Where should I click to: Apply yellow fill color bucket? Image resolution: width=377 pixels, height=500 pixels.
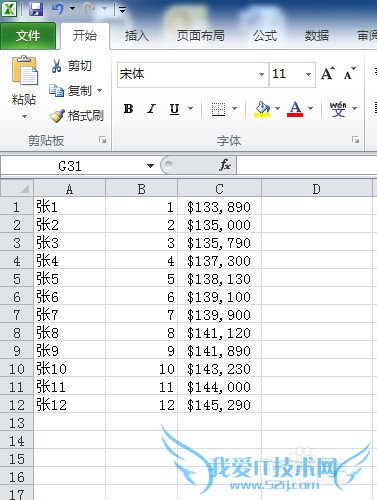(x=262, y=109)
